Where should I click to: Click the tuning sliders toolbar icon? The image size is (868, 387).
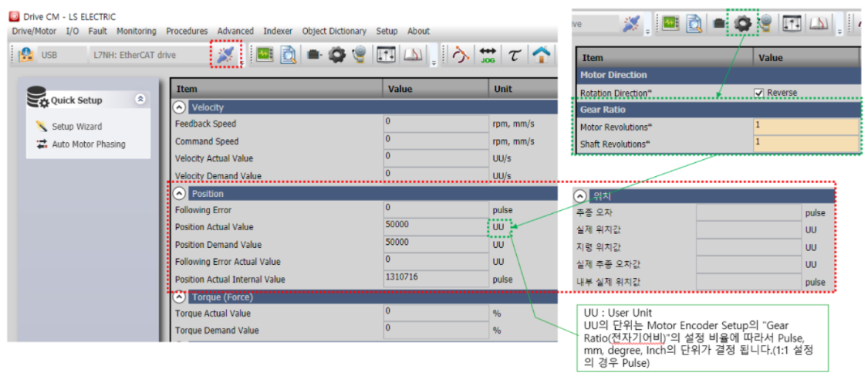pos(385,55)
